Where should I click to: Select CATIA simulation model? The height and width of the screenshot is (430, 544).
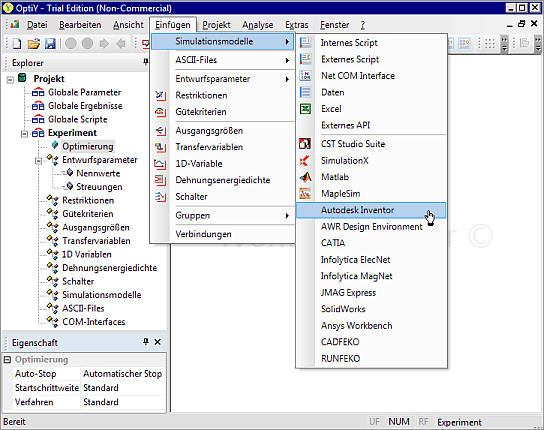pyautogui.click(x=371, y=243)
